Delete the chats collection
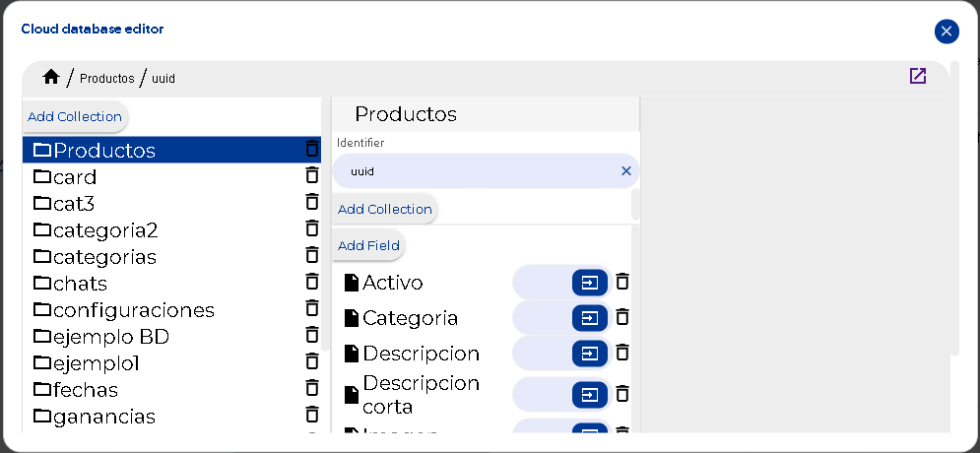 point(312,282)
